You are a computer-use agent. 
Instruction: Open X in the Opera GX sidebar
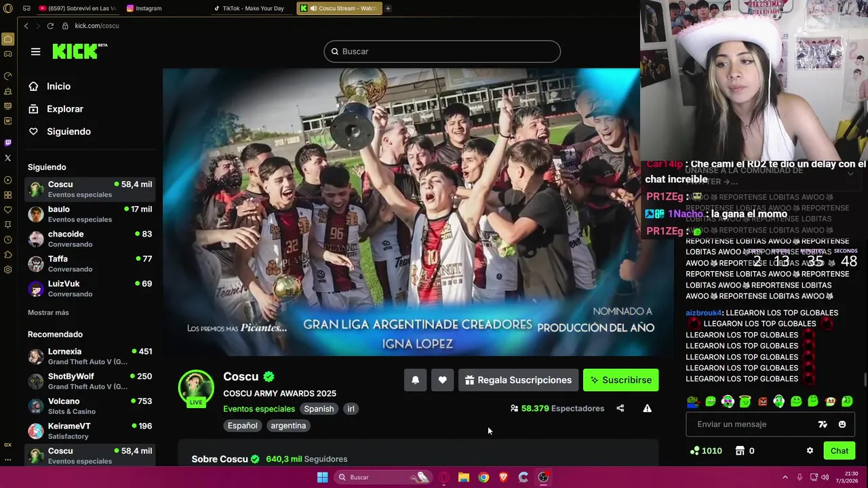[x=7, y=158]
